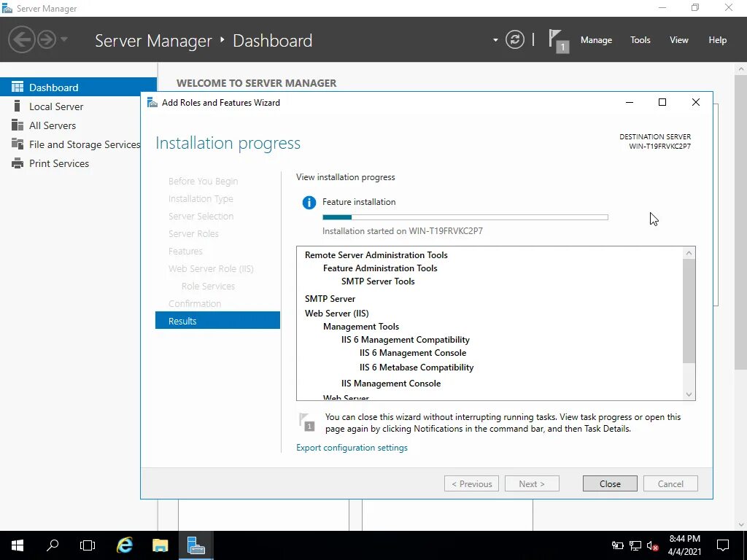
Task: Click the feature list scroll up arrow
Action: point(689,253)
